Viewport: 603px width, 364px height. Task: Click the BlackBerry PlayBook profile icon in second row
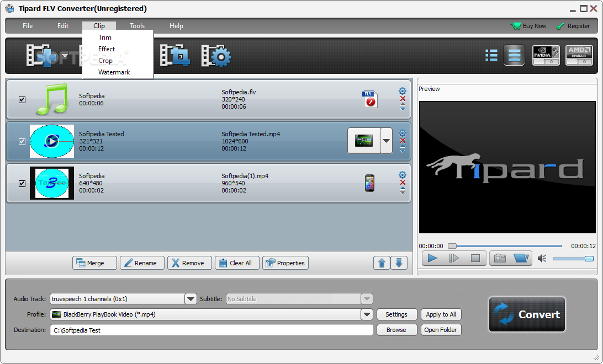click(x=364, y=141)
